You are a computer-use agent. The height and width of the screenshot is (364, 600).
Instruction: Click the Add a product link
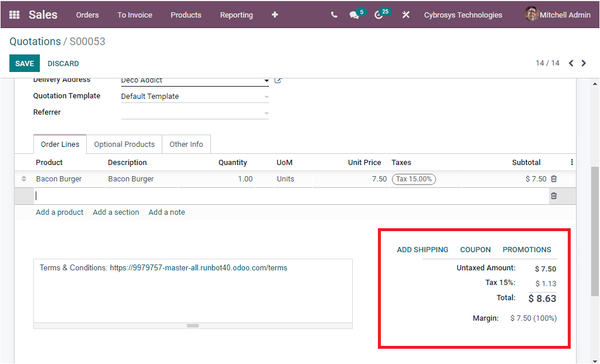click(x=59, y=212)
